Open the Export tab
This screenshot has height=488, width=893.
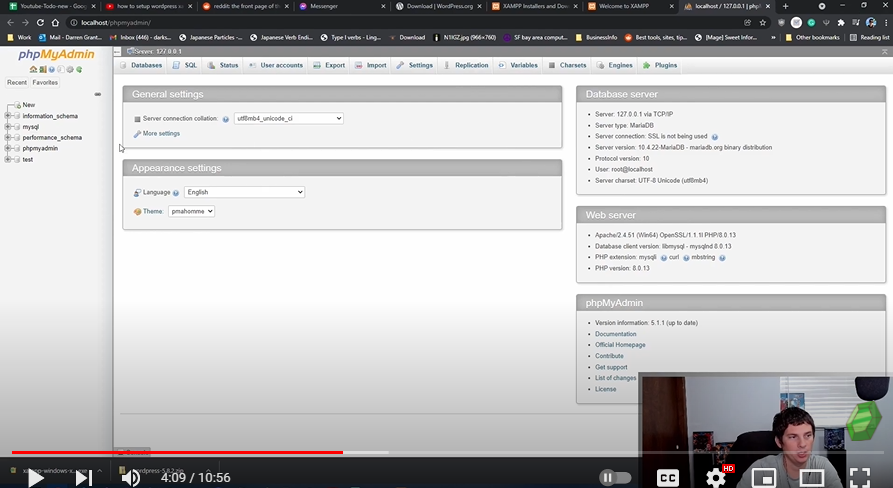[329, 65]
